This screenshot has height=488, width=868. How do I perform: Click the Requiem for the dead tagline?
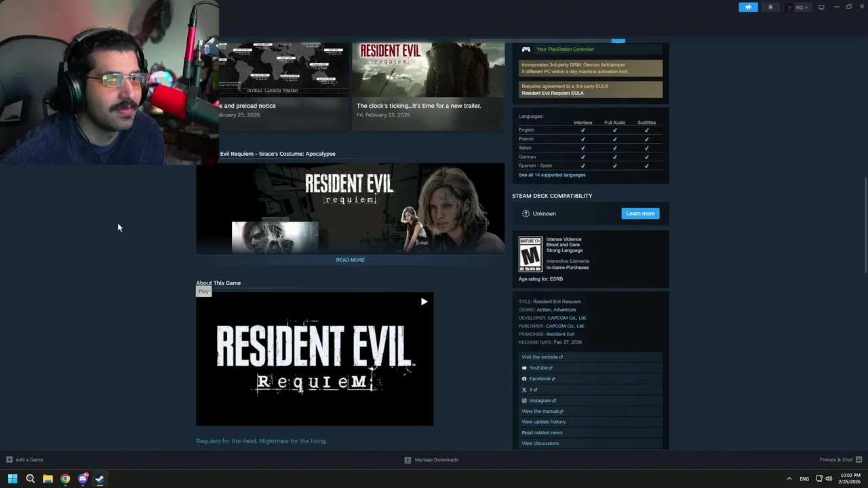click(x=261, y=441)
